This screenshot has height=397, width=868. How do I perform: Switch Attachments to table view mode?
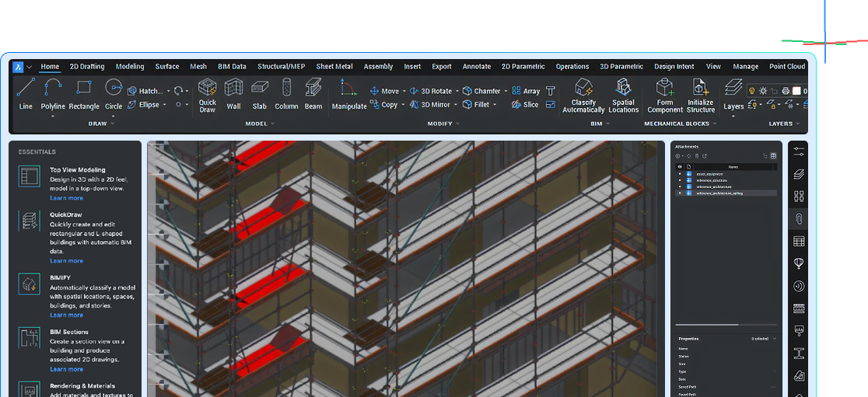pos(773,156)
